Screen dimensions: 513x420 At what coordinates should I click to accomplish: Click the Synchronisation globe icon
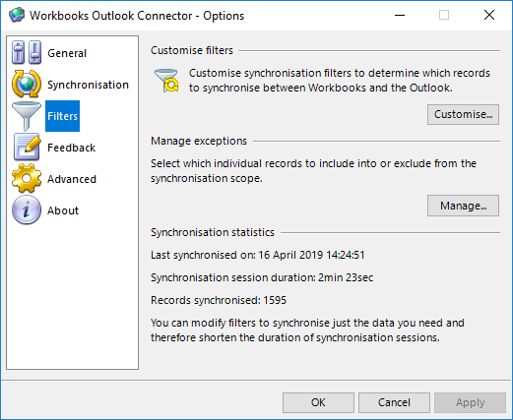(27, 84)
